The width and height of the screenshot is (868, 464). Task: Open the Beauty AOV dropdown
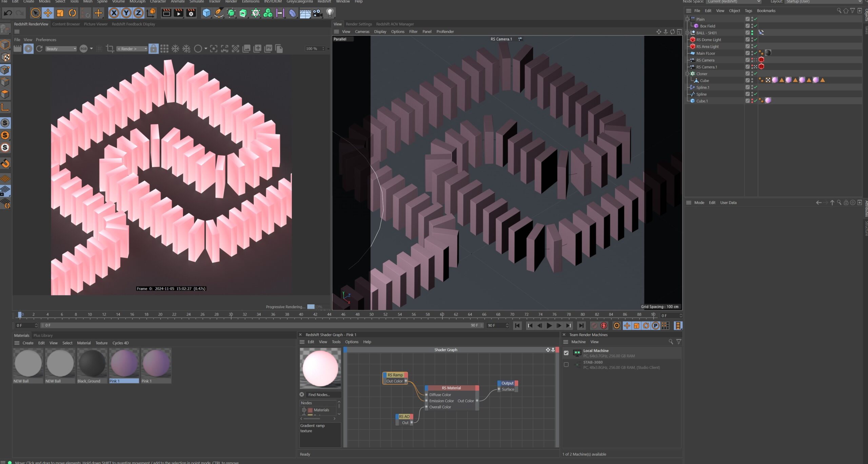pos(61,49)
